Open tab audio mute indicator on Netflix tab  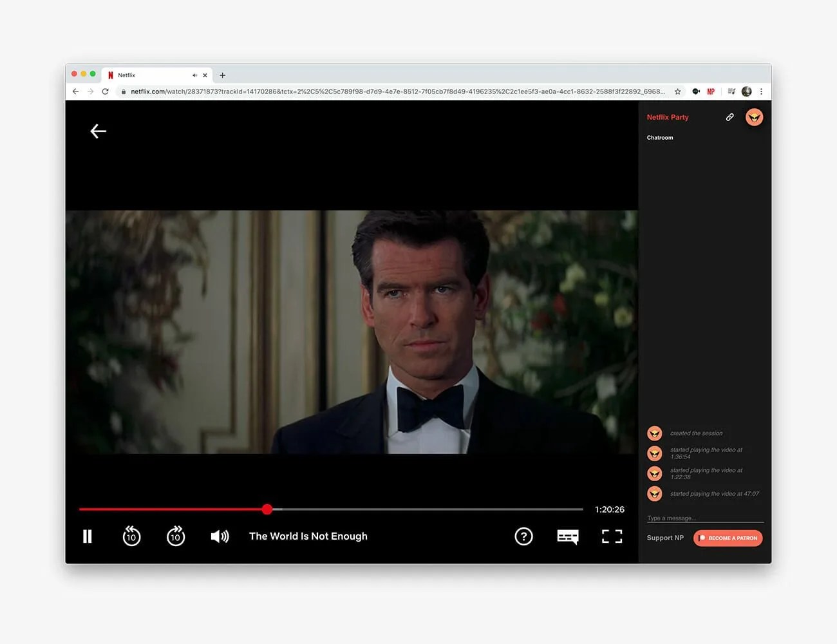[194, 75]
